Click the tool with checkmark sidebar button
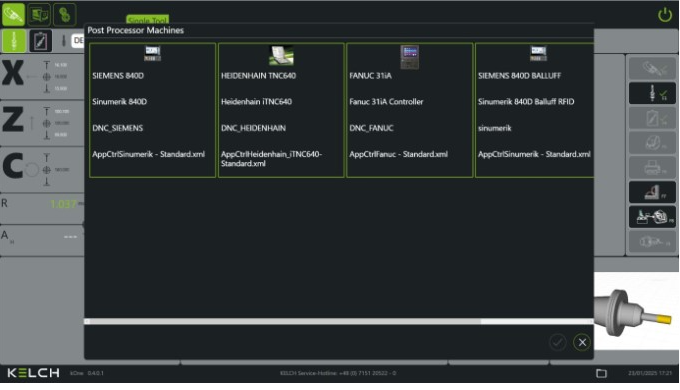Screen dimensions: 680x390 pyautogui.click(x=652, y=93)
